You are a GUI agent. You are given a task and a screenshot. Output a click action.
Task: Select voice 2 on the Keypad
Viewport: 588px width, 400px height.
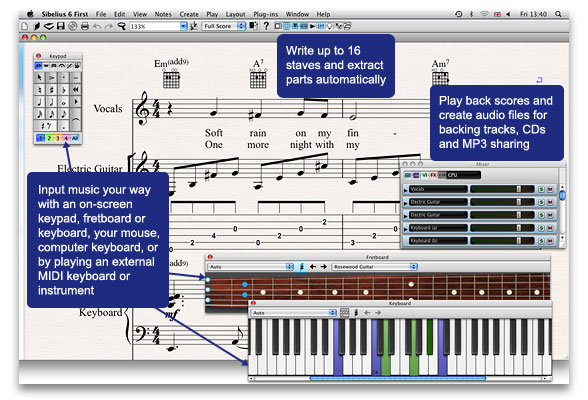point(49,138)
